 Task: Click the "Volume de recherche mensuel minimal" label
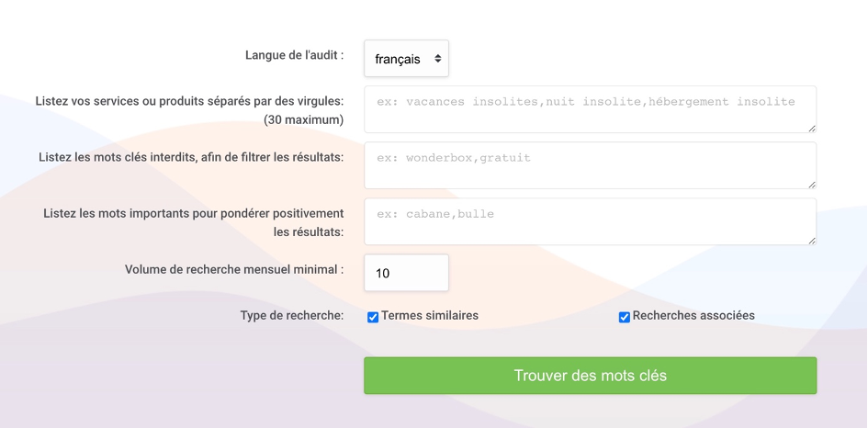pyautogui.click(x=234, y=270)
